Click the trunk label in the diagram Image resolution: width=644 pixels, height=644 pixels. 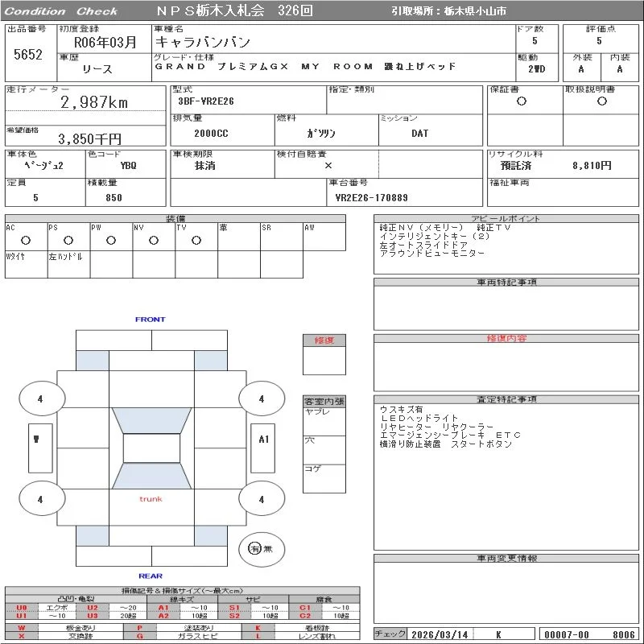click(x=151, y=499)
